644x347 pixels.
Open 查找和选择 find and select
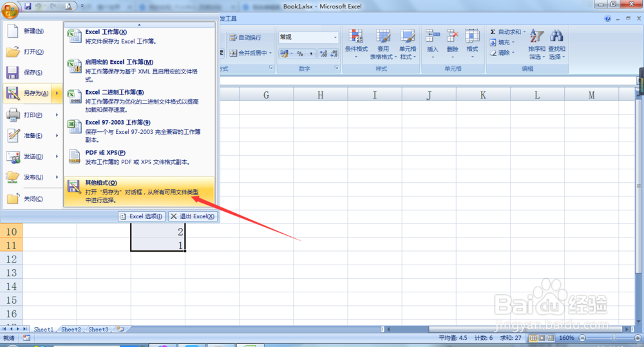(556, 44)
